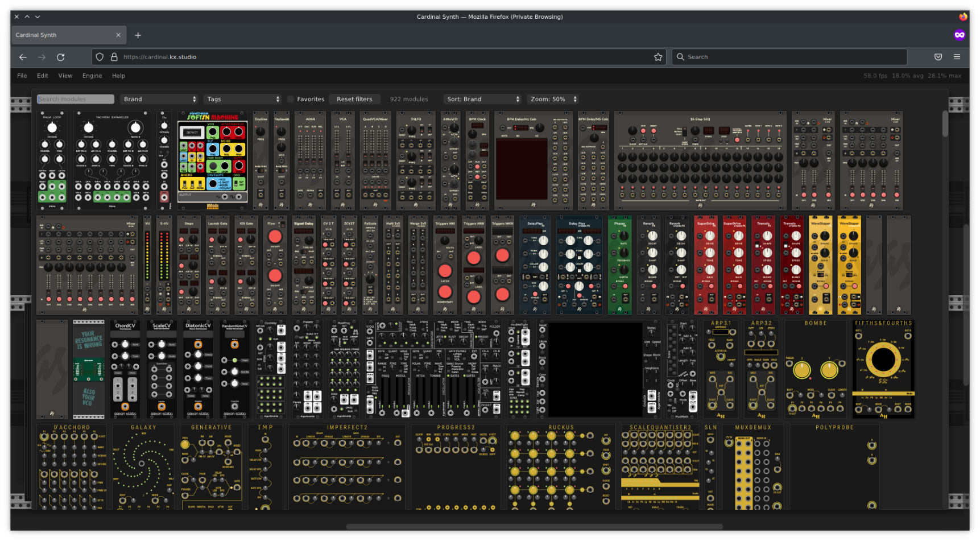
Task: Select the Tachyon Entangler module
Action: tap(111, 160)
